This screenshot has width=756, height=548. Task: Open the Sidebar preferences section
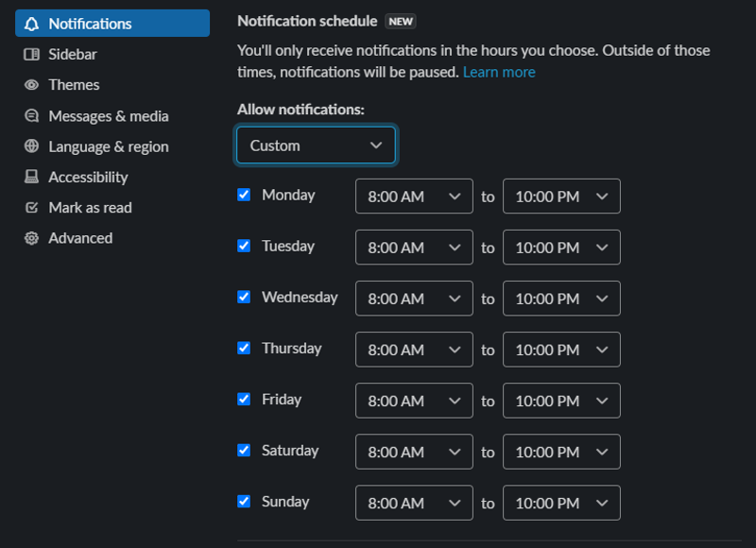[73, 55]
